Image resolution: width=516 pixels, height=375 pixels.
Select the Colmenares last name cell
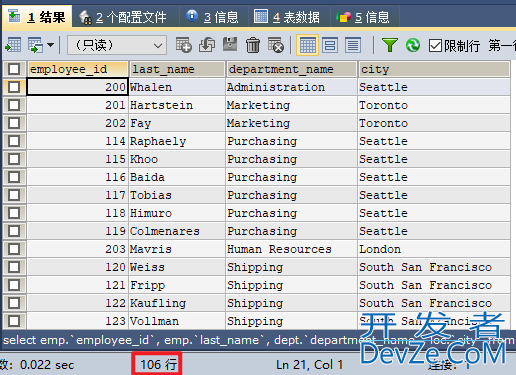(x=177, y=231)
